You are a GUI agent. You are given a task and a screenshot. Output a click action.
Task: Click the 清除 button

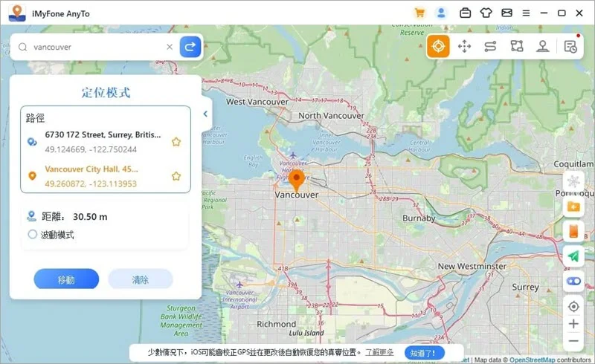141,279
